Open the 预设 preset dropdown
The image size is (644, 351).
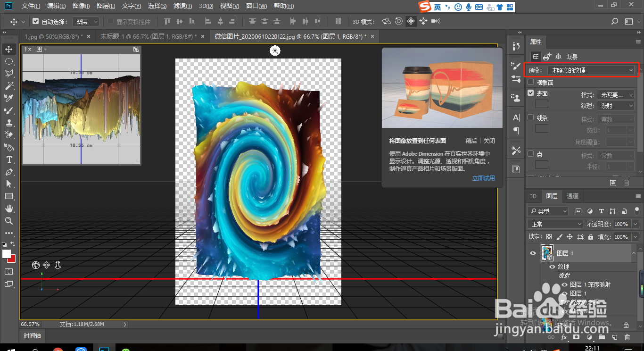[x=592, y=70]
